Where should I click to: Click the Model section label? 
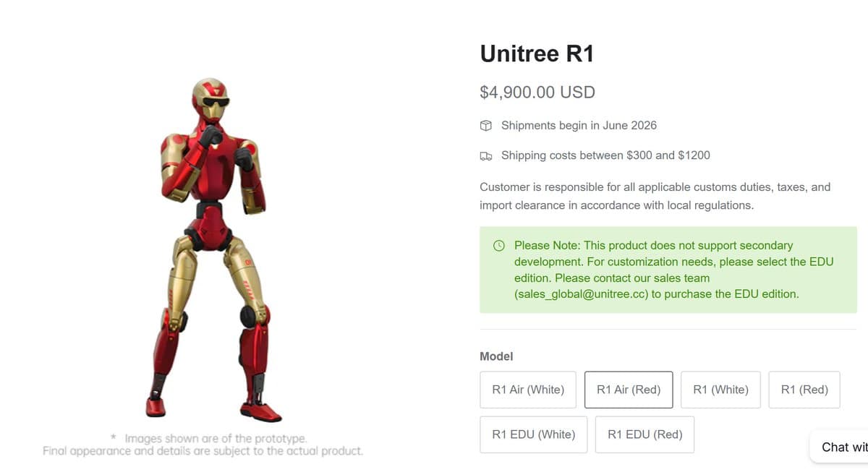click(496, 356)
